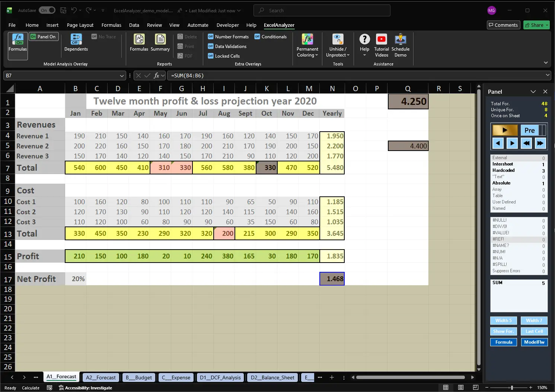Open the Permanent Coloring dropdown
Image resolution: width=555 pixels, height=392 pixels.
[x=307, y=45]
